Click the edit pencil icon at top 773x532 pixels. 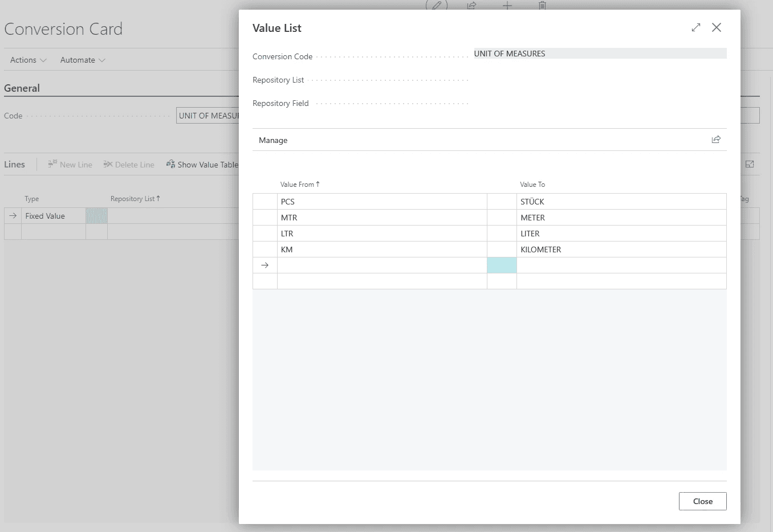pos(437,6)
